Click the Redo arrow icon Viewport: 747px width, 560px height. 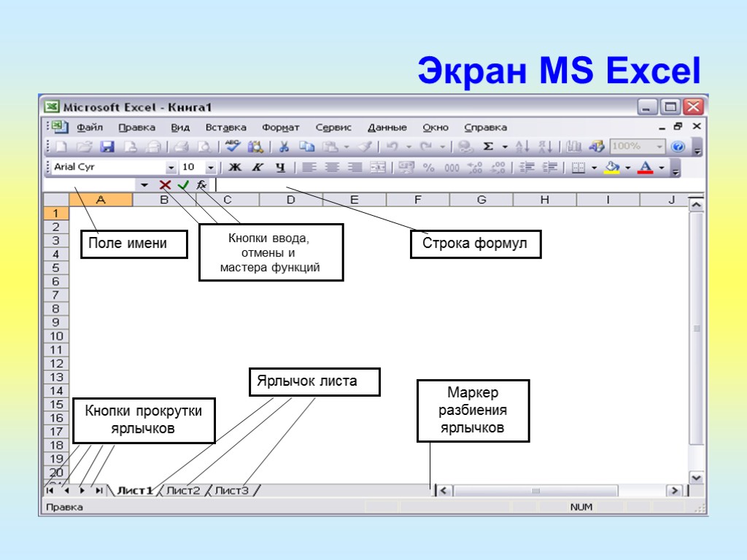click(x=425, y=147)
